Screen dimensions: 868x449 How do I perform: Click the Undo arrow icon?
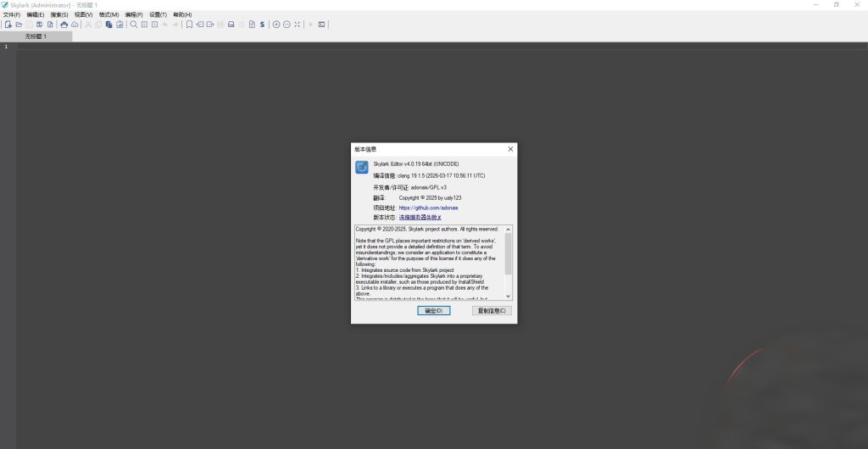[x=165, y=25]
